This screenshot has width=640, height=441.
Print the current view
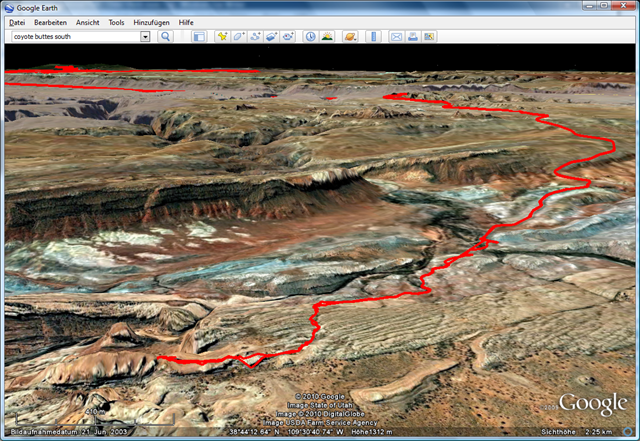(412, 36)
